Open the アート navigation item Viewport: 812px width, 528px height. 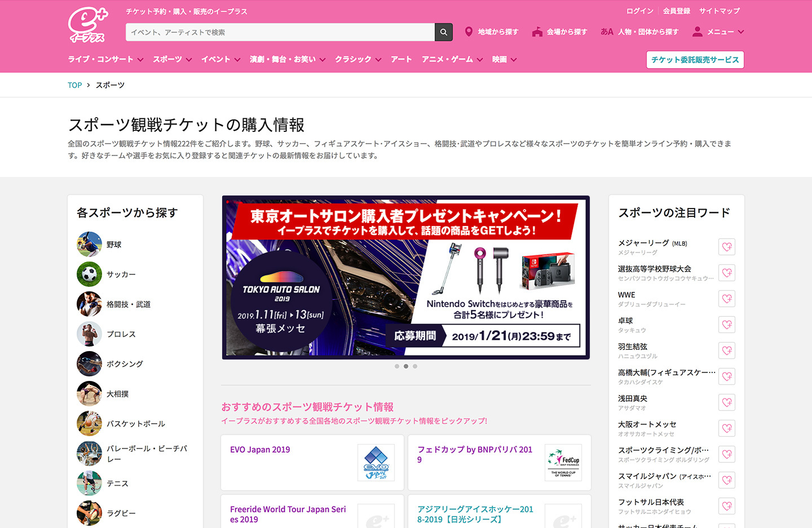click(401, 59)
